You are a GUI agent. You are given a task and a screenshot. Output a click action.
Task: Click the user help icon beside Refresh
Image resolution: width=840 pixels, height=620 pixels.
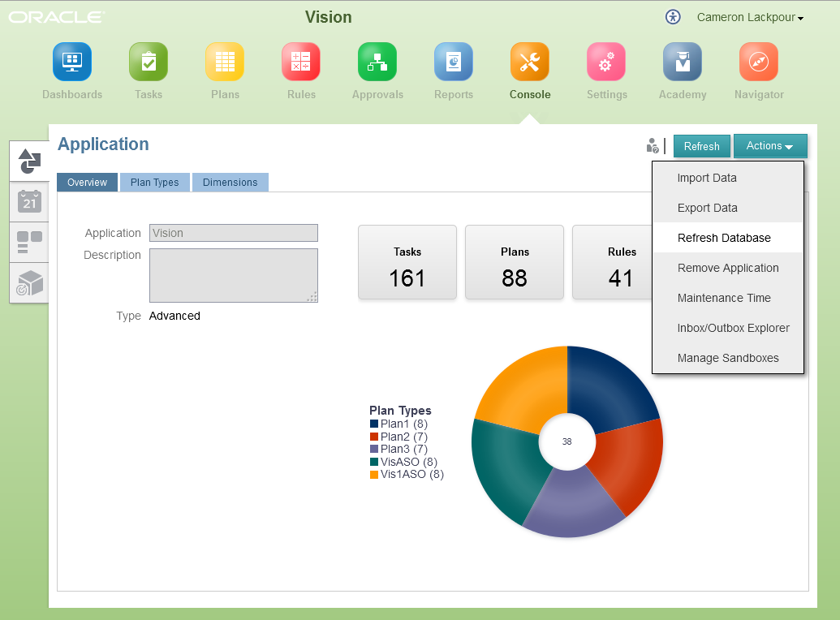(x=652, y=146)
